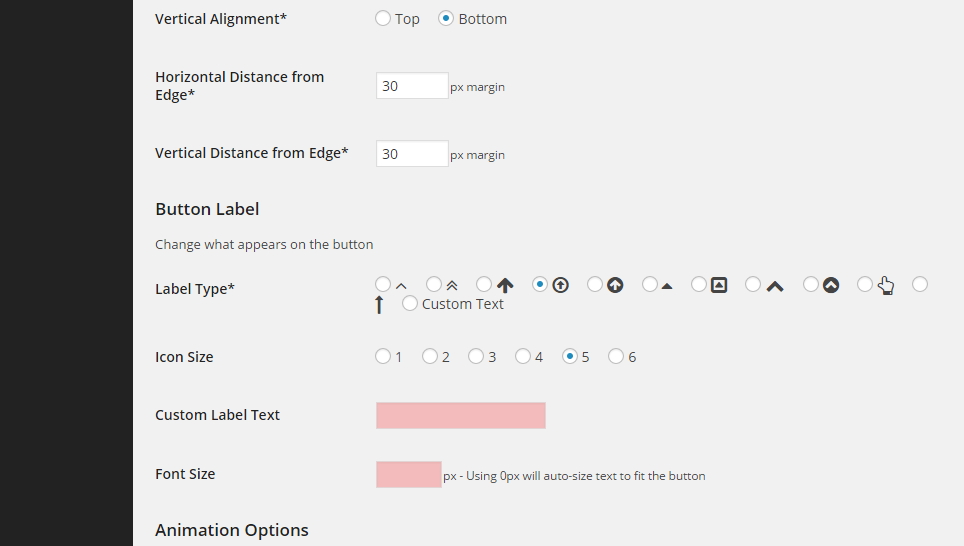Set Vertical Alignment to Bottom
This screenshot has width=964, height=546.
446,18
